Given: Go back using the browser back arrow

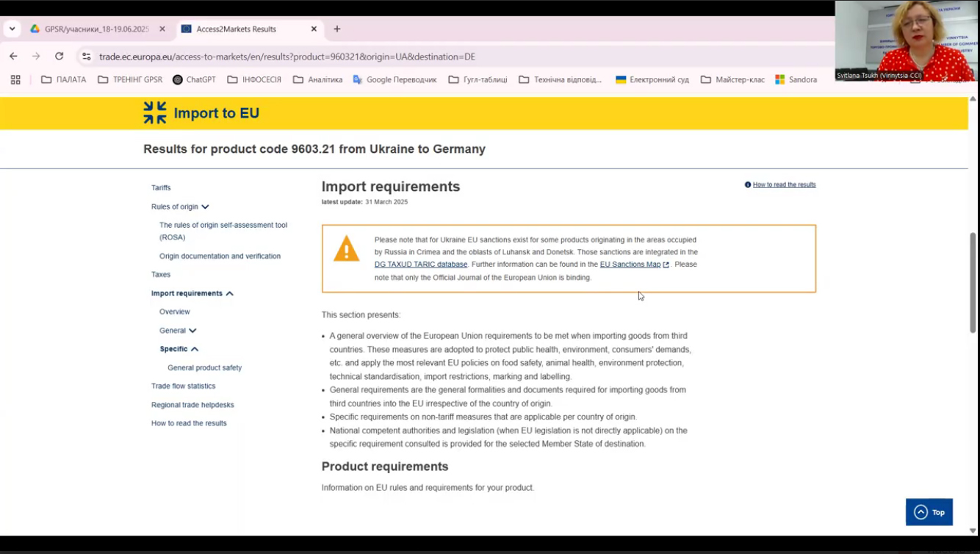Looking at the screenshot, I should point(13,57).
